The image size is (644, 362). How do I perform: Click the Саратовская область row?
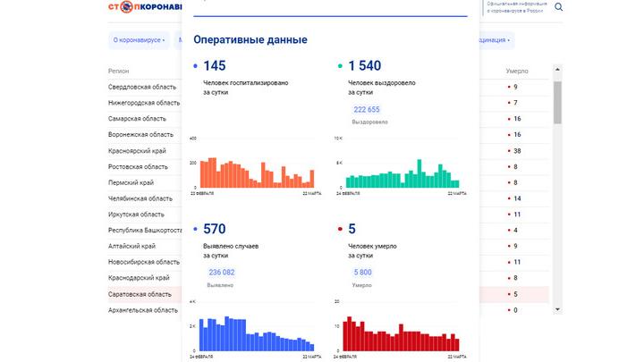[x=140, y=294]
